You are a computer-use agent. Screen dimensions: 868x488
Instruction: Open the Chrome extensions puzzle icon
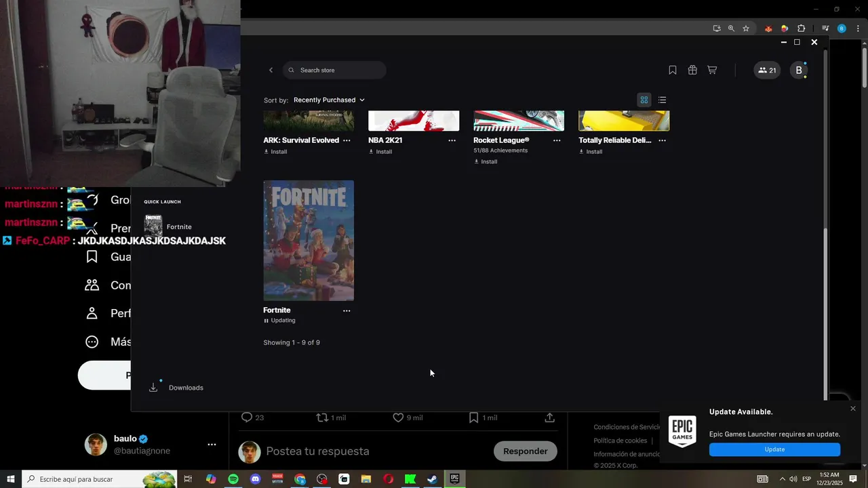(801, 28)
